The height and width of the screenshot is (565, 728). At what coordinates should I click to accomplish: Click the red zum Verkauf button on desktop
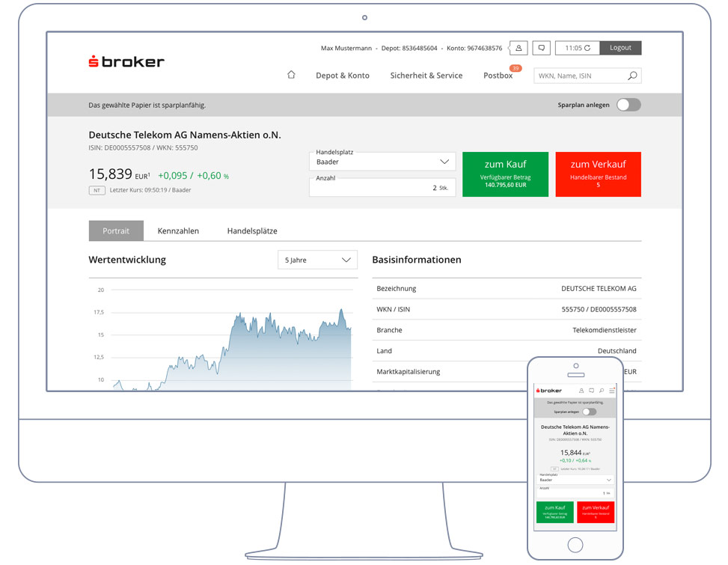click(598, 174)
